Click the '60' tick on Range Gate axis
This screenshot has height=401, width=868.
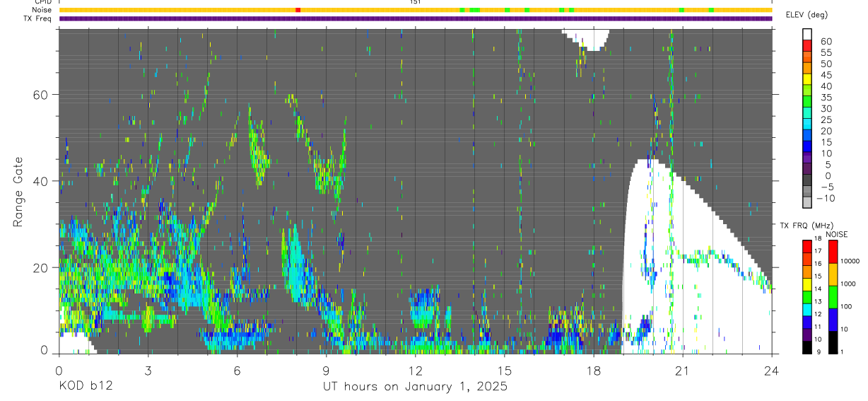click(x=40, y=95)
